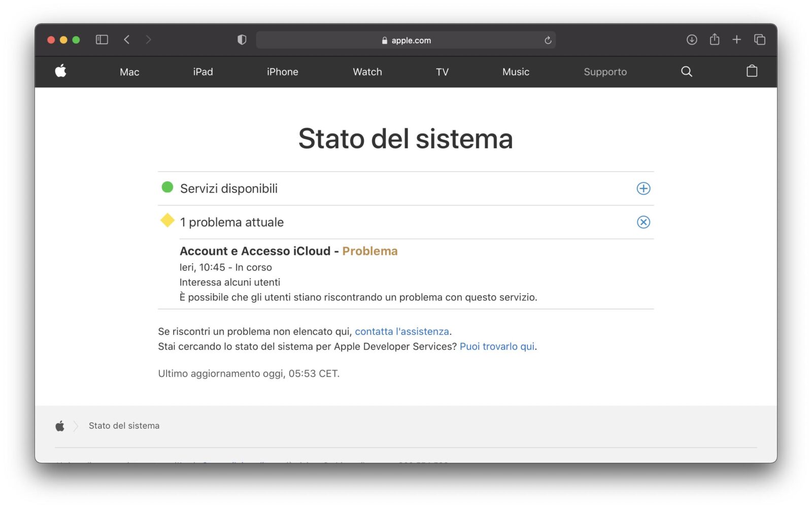Click the "Ultimo aggiornamento oggi, 05:53 CET." text
The height and width of the screenshot is (509, 812).
tap(249, 374)
